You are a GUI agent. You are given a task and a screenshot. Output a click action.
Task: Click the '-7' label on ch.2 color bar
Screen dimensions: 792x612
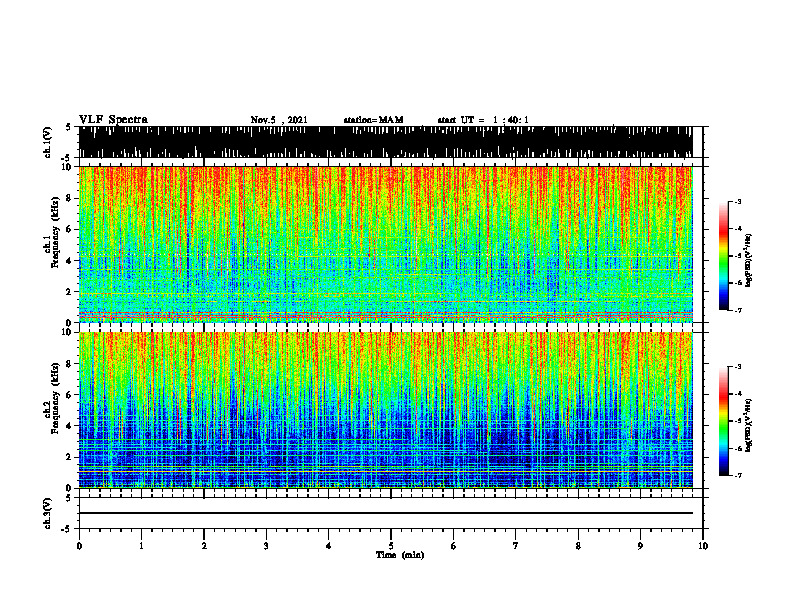click(x=737, y=475)
